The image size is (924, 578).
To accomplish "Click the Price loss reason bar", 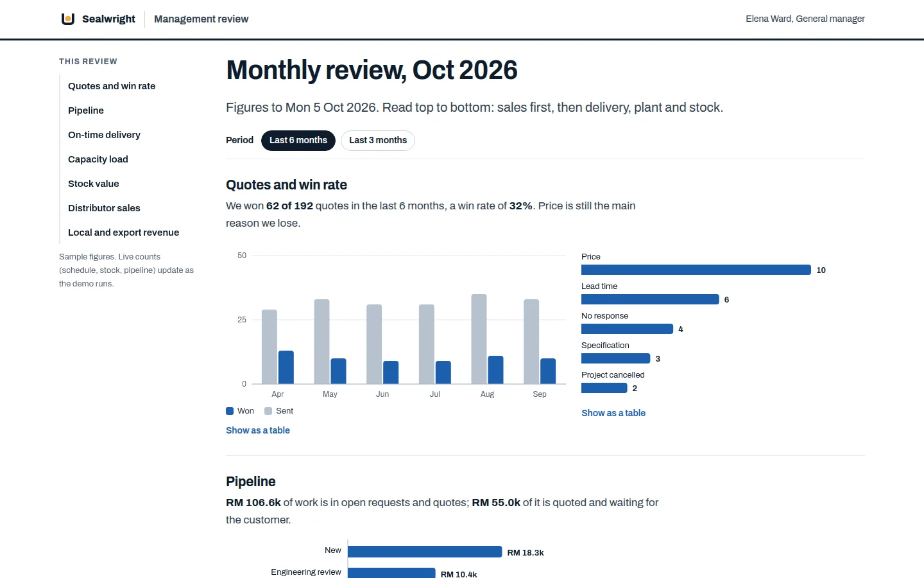I will tap(696, 270).
